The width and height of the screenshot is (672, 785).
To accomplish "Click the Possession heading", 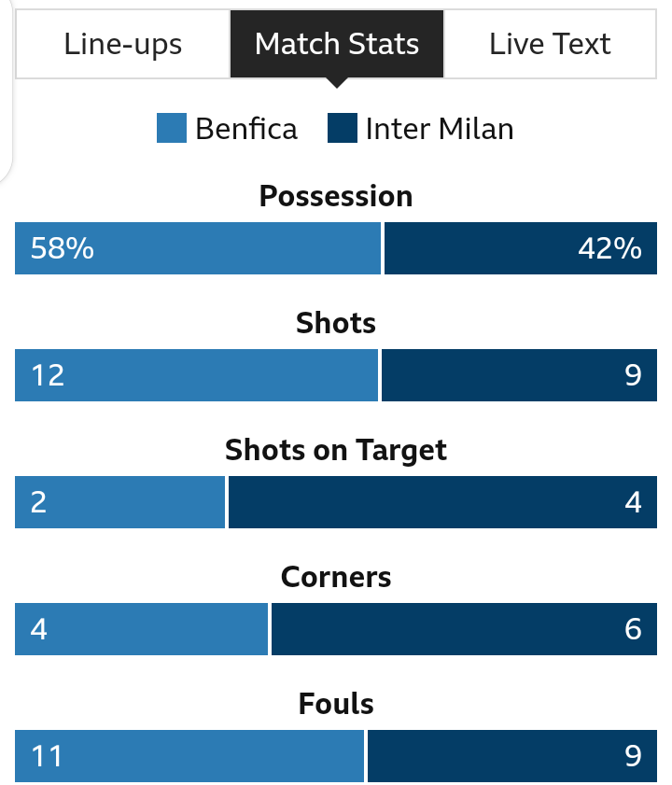I will 336,196.
